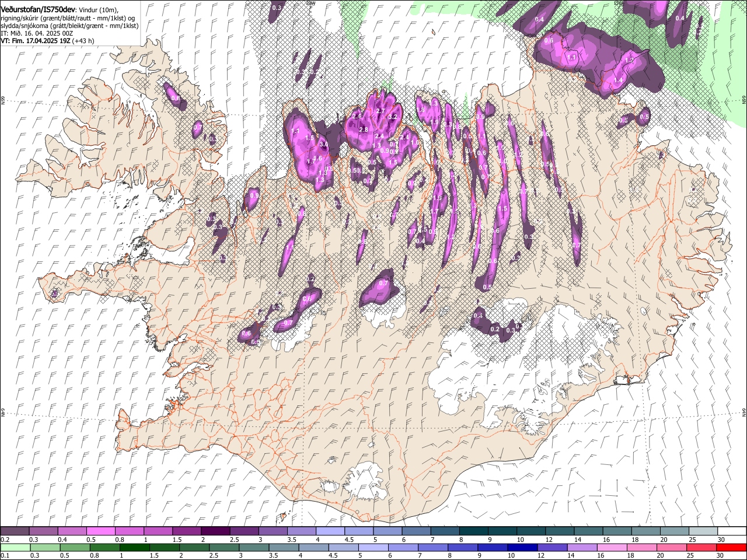Image resolution: width=747 pixels, height=560 pixels.
Task: Click the rain scale swatch between 25 and 30
Action: pyautogui.click(x=701, y=547)
